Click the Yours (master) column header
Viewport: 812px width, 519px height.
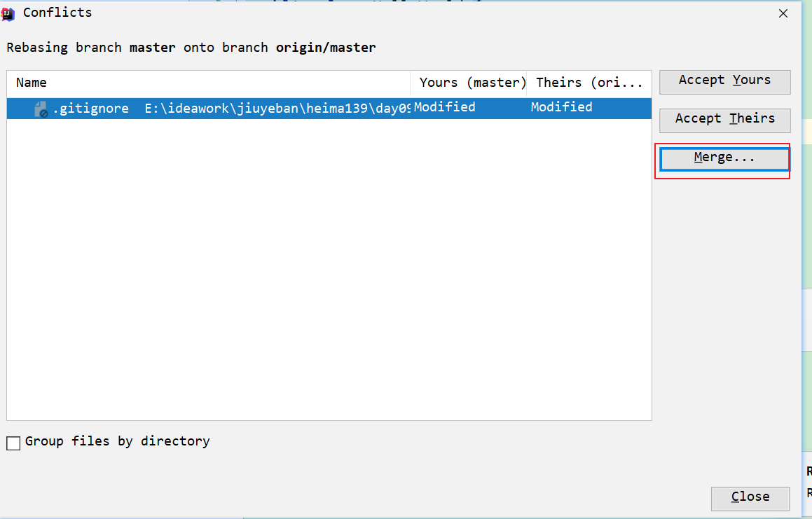coord(472,83)
